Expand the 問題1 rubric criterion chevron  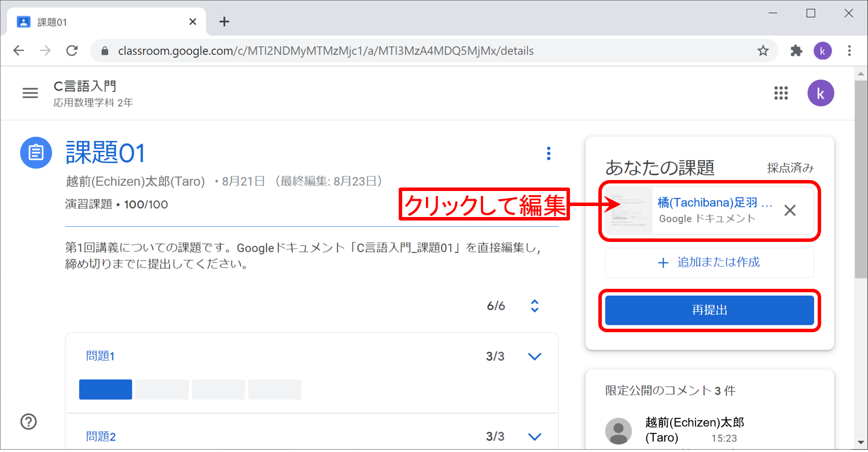tap(535, 357)
